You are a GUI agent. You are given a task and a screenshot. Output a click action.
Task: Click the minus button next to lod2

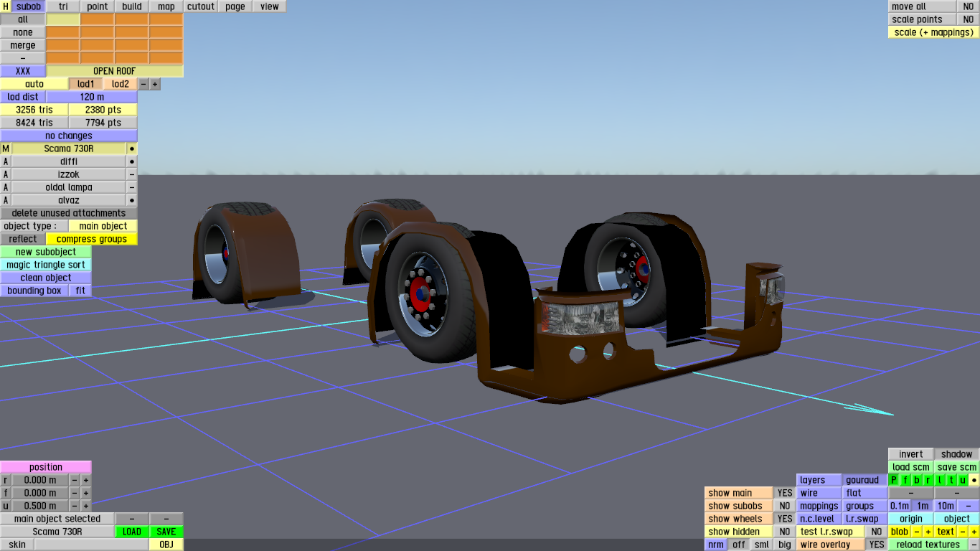(x=143, y=84)
